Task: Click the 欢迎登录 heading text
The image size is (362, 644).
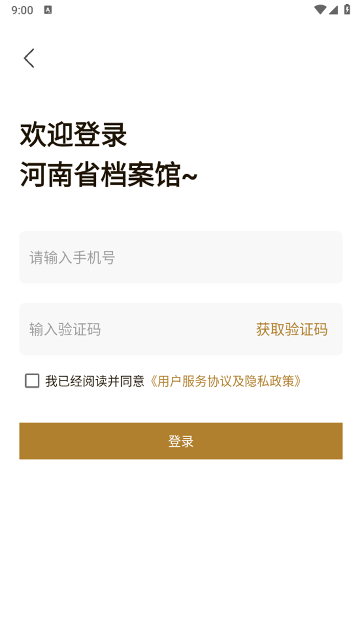Action: 73,135
